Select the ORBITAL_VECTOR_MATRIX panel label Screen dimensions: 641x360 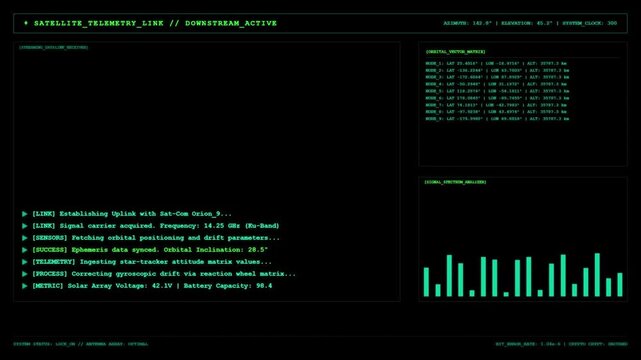(455, 52)
